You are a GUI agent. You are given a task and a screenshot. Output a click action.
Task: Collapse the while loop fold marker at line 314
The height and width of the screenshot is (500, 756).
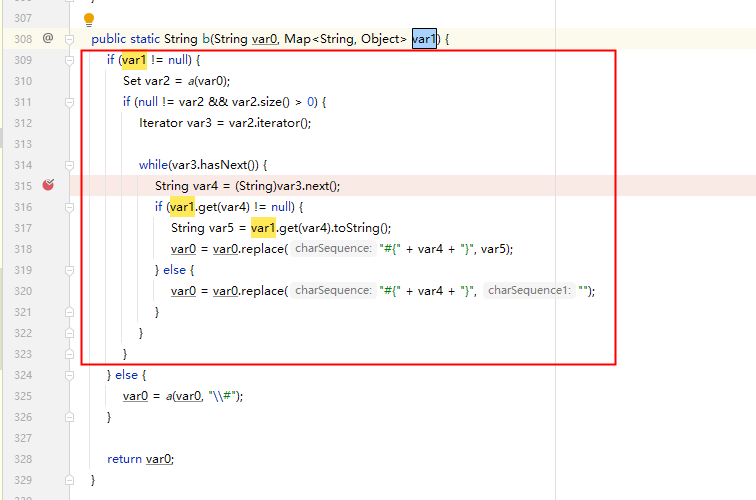click(x=69, y=165)
